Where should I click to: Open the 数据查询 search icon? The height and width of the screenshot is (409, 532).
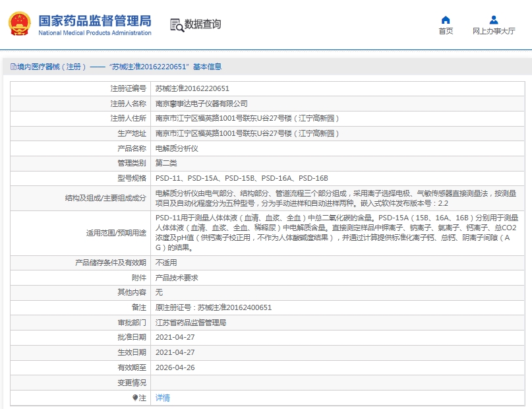pyautogui.click(x=177, y=25)
